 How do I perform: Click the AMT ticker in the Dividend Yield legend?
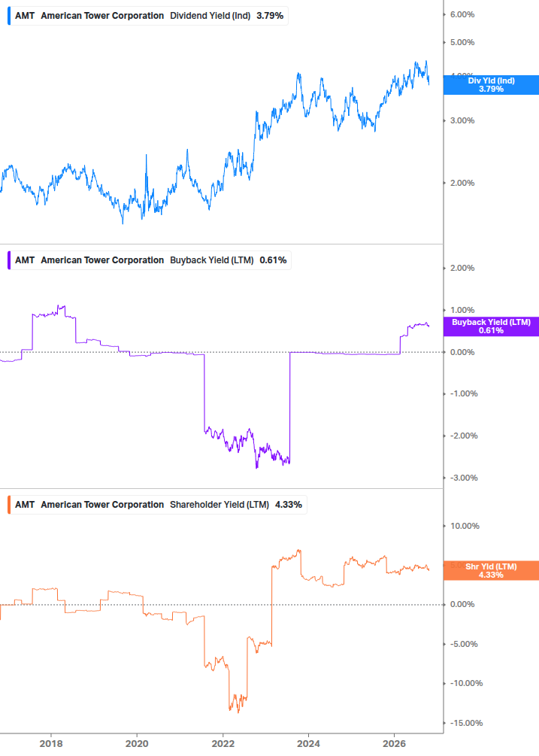pyautogui.click(x=25, y=16)
